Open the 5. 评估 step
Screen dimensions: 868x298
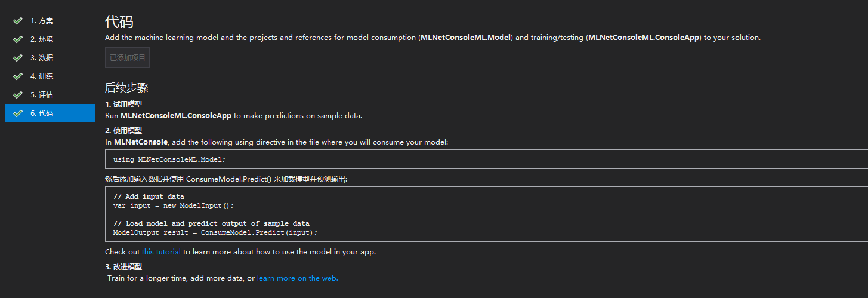pyautogui.click(x=50, y=95)
